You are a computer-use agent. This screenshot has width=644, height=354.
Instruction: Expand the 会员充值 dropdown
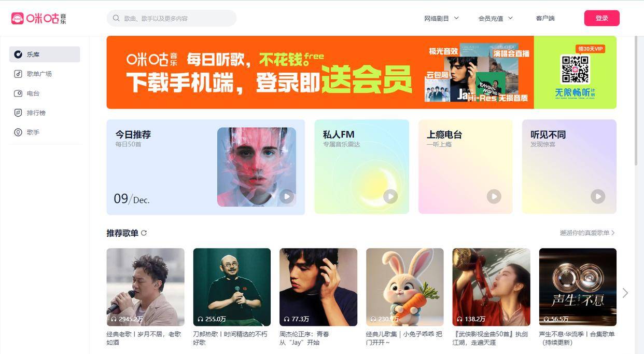(496, 18)
